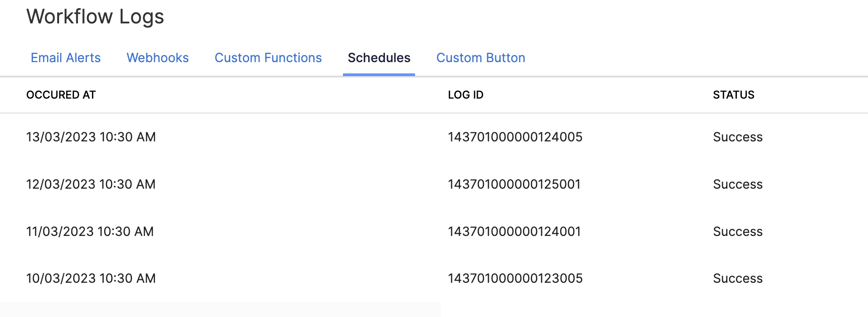Image resolution: width=868 pixels, height=317 pixels.
Task: Click the Success status of the newest log
Action: coord(738,137)
